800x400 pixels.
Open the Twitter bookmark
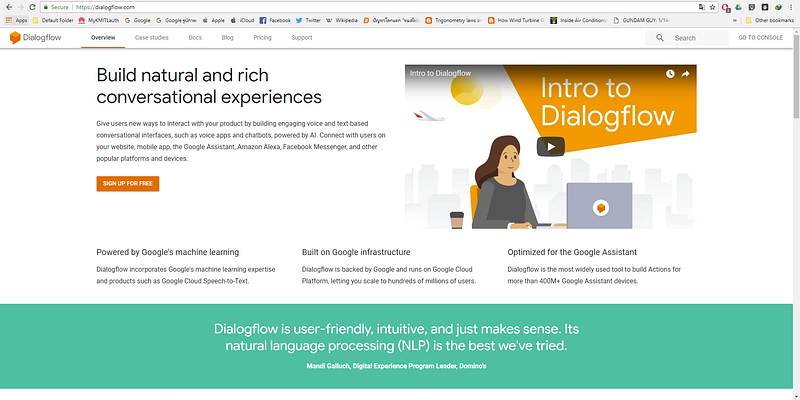click(x=308, y=20)
